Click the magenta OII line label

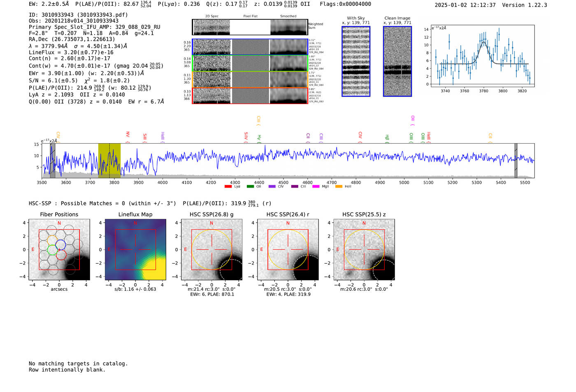pos(413,121)
